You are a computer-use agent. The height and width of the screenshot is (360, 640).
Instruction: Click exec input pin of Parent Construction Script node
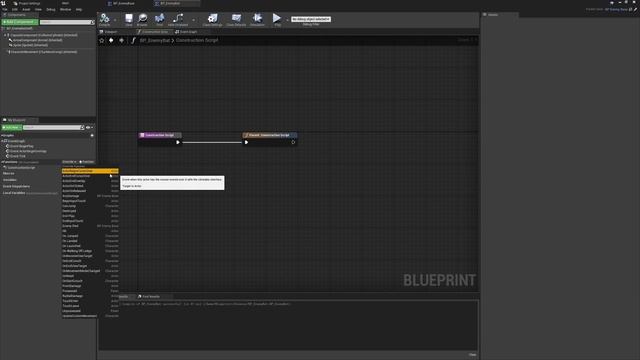(x=246, y=142)
